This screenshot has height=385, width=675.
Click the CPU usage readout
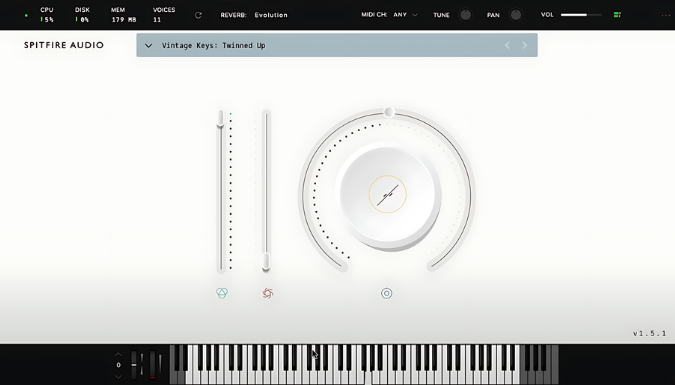tap(46, 15)
